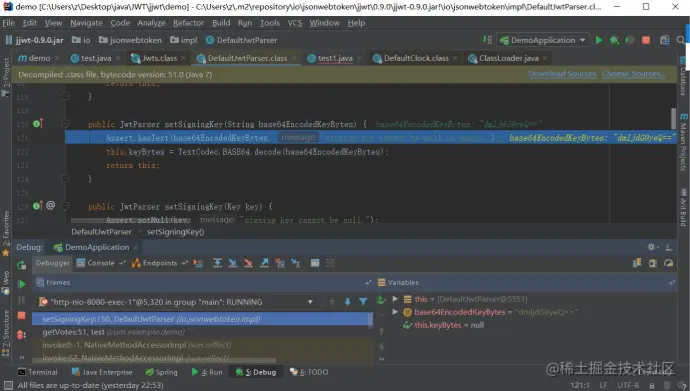Click Choose Sources link
This screenshot has height=391, width=690.
634,74
